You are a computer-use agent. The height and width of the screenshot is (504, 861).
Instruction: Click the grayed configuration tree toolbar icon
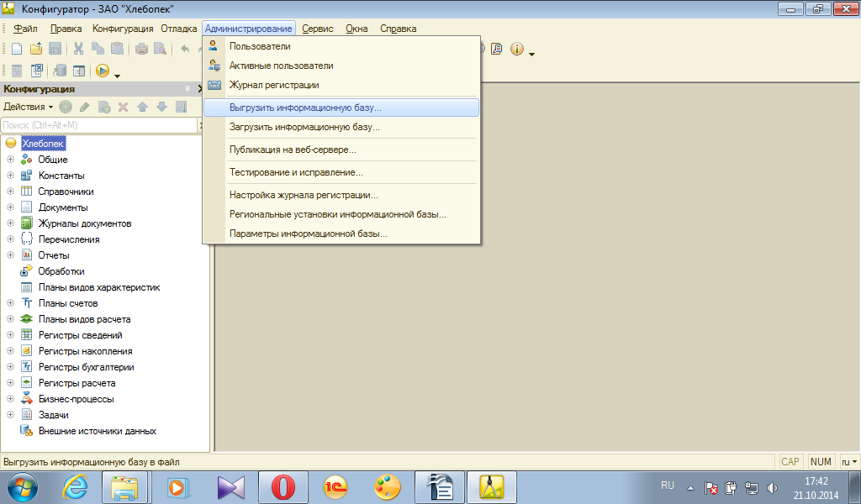point(17,71)
